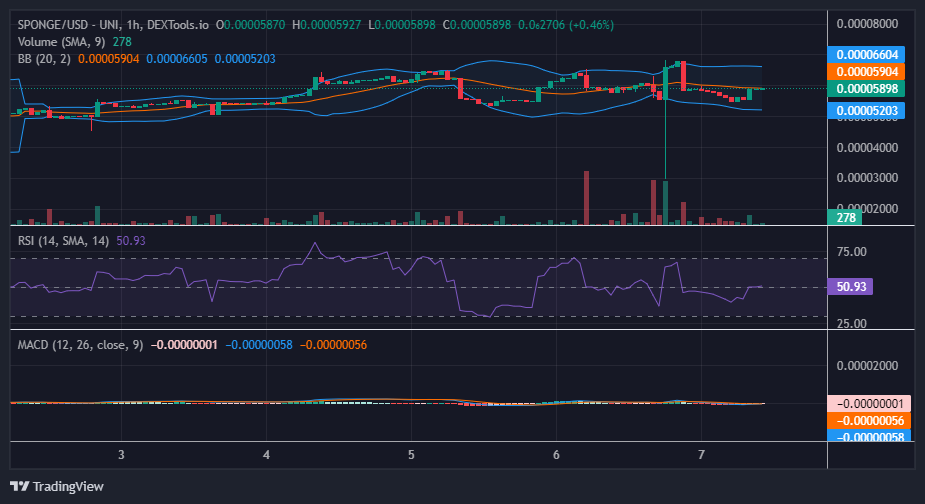Viewport: 925px width, 504px height.
Task: Open the MACD (12, 26, close, 9) legend
Action: 80,345
